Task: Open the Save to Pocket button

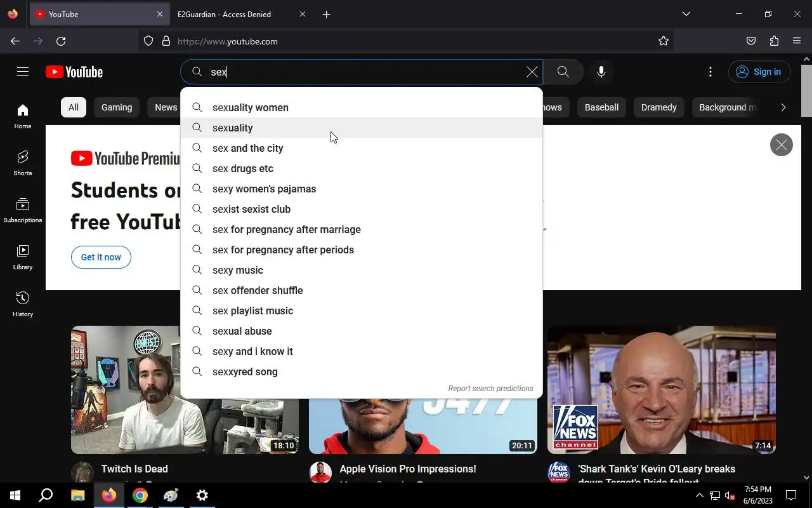Action: click(751, 41)
